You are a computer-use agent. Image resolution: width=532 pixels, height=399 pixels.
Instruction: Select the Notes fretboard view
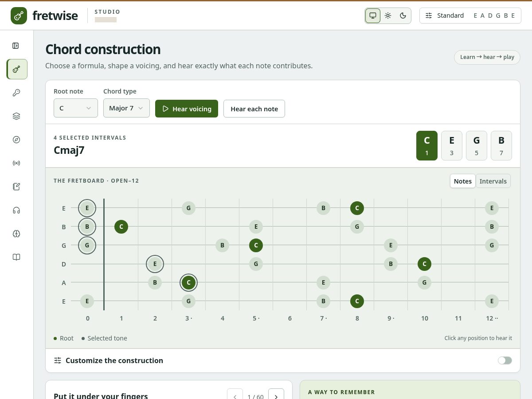click(463, 181)
